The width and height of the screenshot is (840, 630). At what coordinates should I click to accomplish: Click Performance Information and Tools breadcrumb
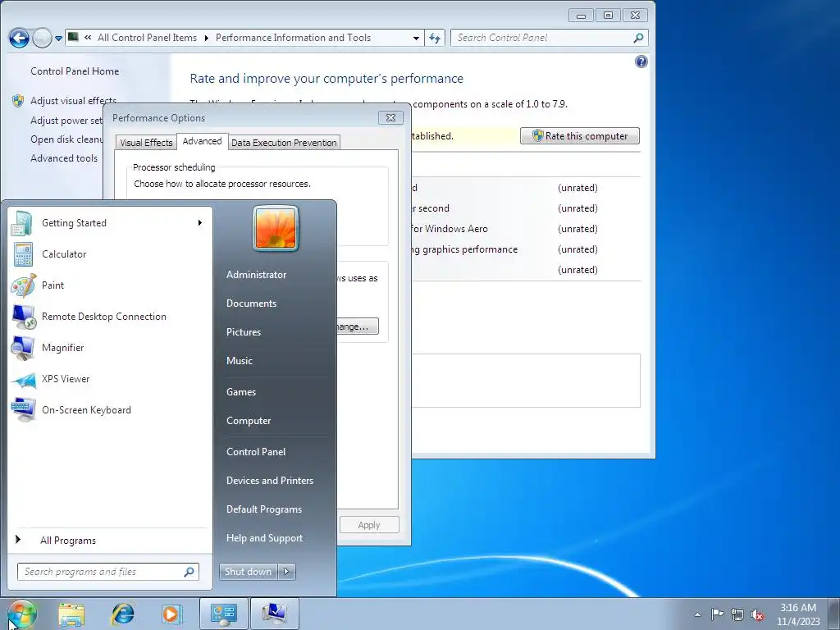pyautogui.click(x=293, y=38)
